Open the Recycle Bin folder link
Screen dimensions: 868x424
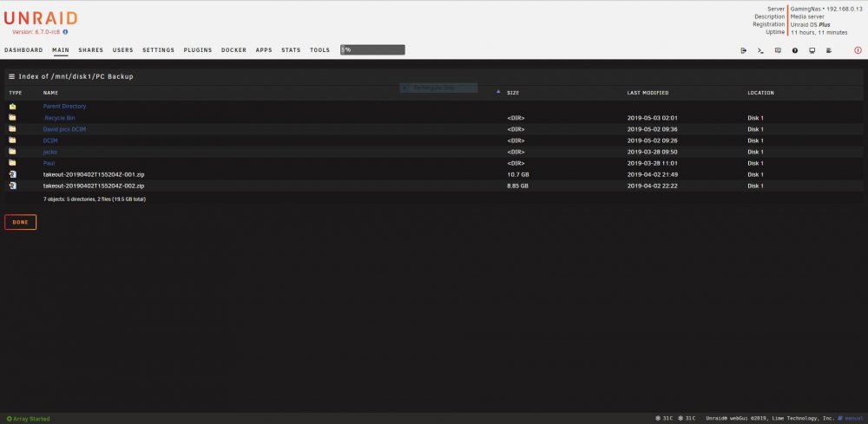(x=60, y=118)
